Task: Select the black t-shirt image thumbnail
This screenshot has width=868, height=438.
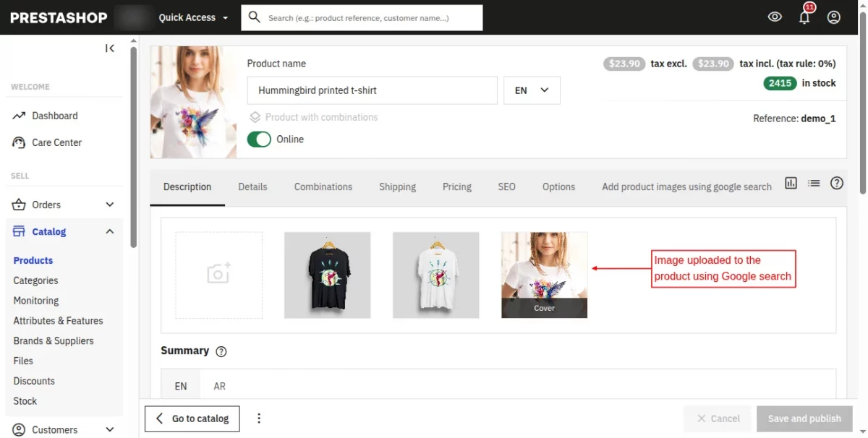Action: point(328,275)
